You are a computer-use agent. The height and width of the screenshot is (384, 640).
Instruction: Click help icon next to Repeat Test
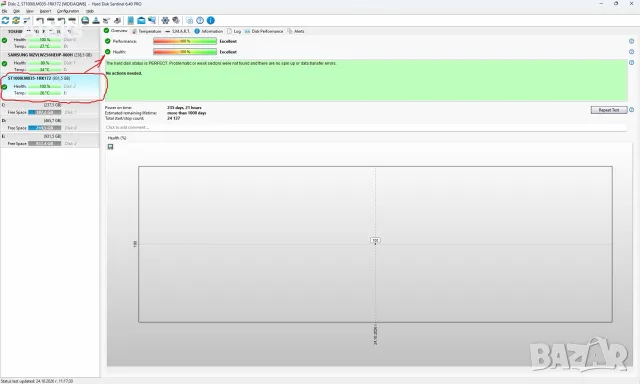[x=631, y=110]
